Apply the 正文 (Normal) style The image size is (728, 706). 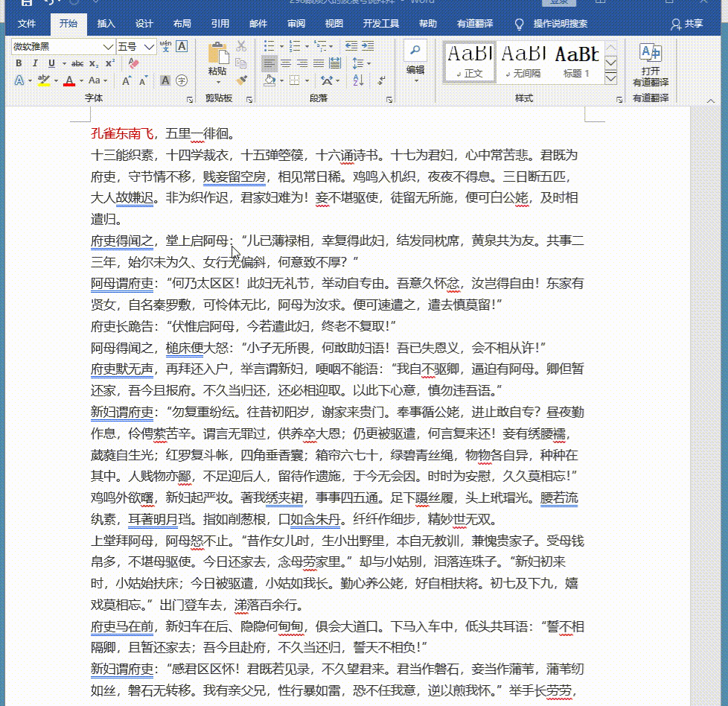(x=470, y=62)
